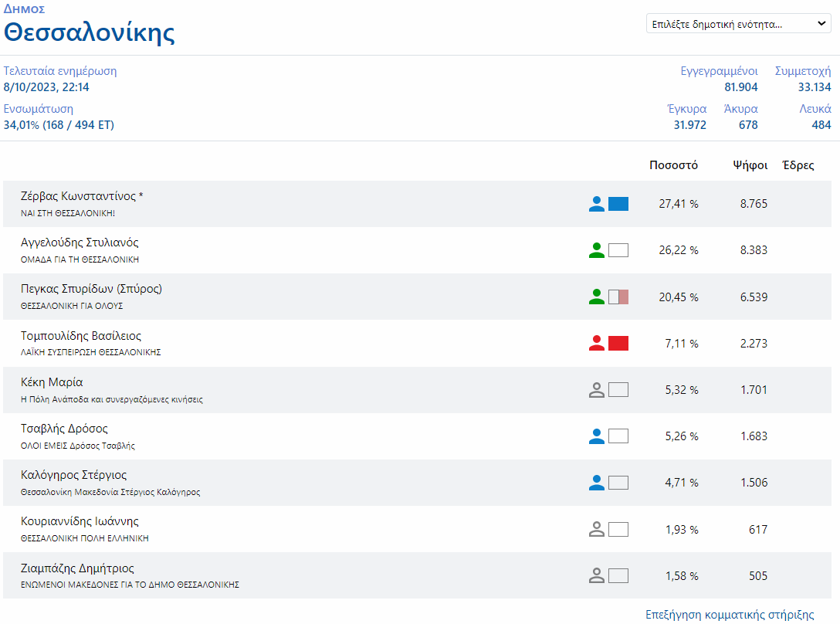Click the blue person icon beside Ζέρβας Κωνσταντίνος
Viewport: 840px width, 624px height.
click(x=596, y=204)
